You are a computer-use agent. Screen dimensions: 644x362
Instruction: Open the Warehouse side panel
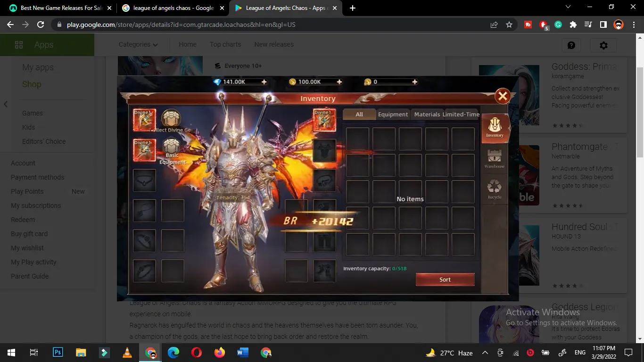point(495,159)
